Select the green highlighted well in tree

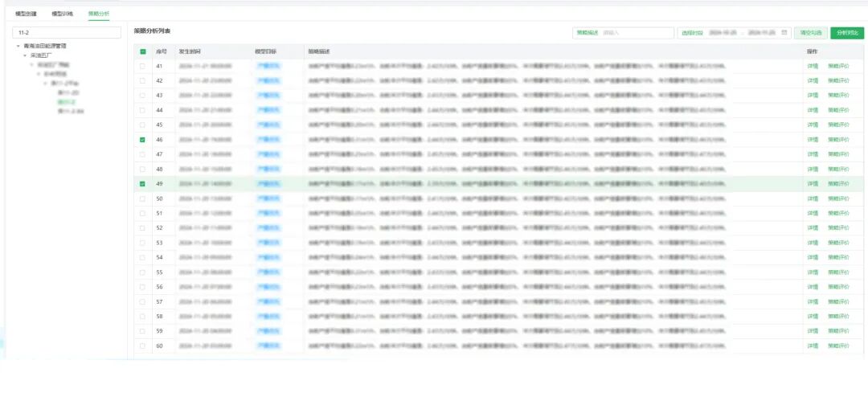click(66, 102)
